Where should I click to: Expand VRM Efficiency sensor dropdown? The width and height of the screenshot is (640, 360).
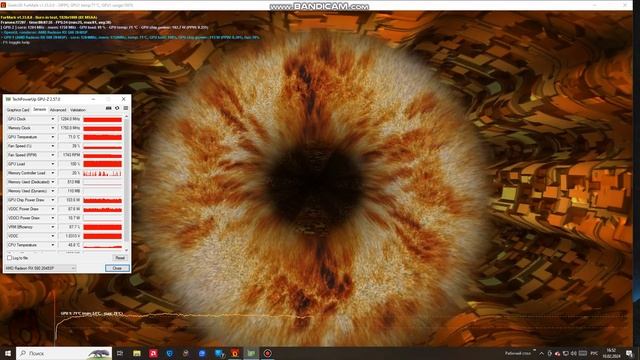(x=53, y=227)
